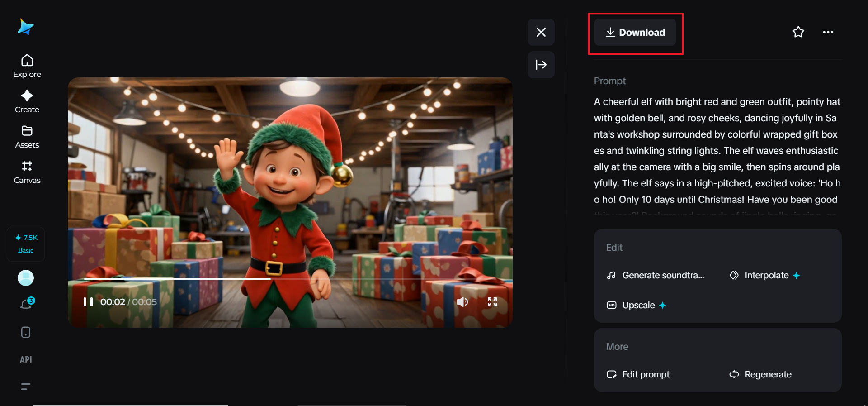Viewport: 868px width, 406px height.
Task: Go to Assets folder
Action: (27, 137)
